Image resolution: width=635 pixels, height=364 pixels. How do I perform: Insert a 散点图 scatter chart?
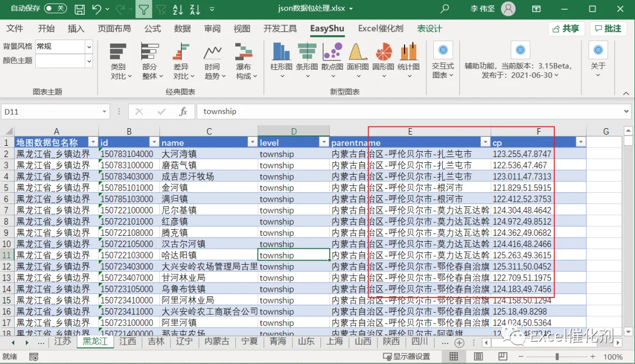pyautogui.click(x=332, y=61)
